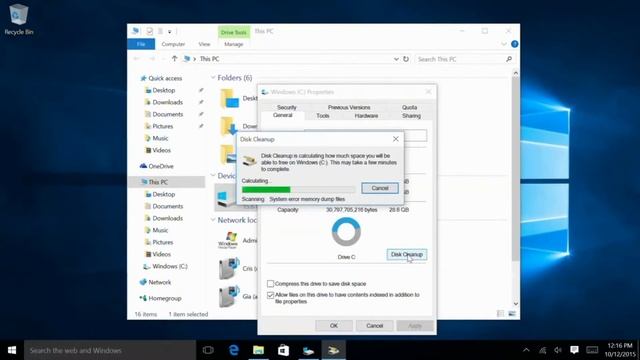Viewport: 640px width, 360px height.
Task: Click the Explorer help question mark icon
Action: coord(515,44)
